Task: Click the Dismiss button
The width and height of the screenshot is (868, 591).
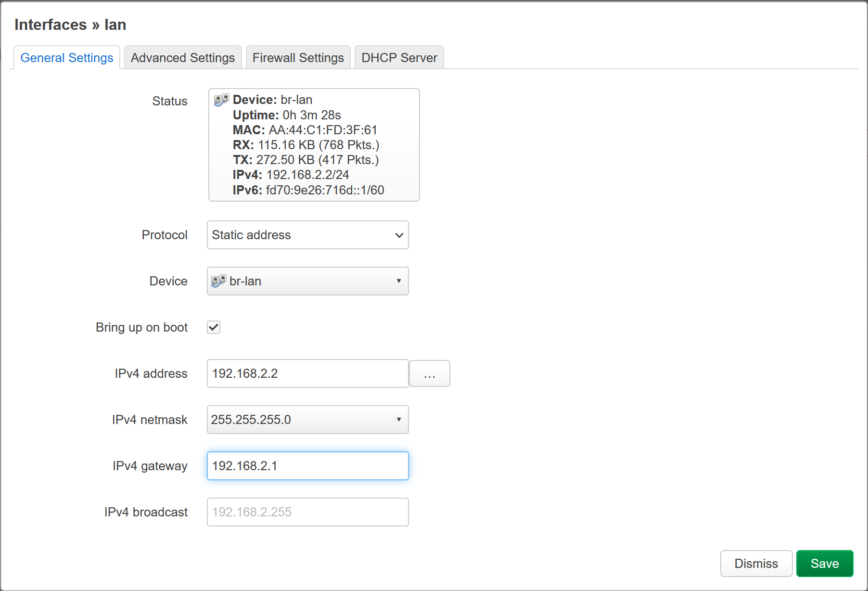Action: 756,563
